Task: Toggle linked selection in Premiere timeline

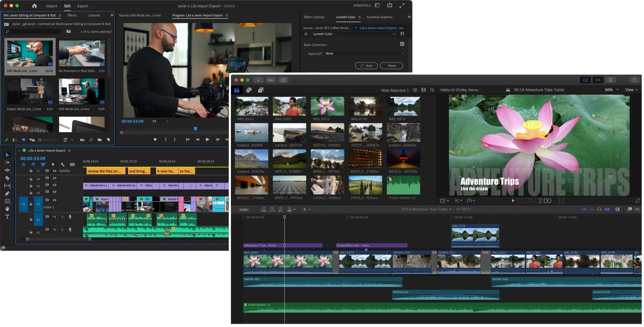Action: coord(43,164)
